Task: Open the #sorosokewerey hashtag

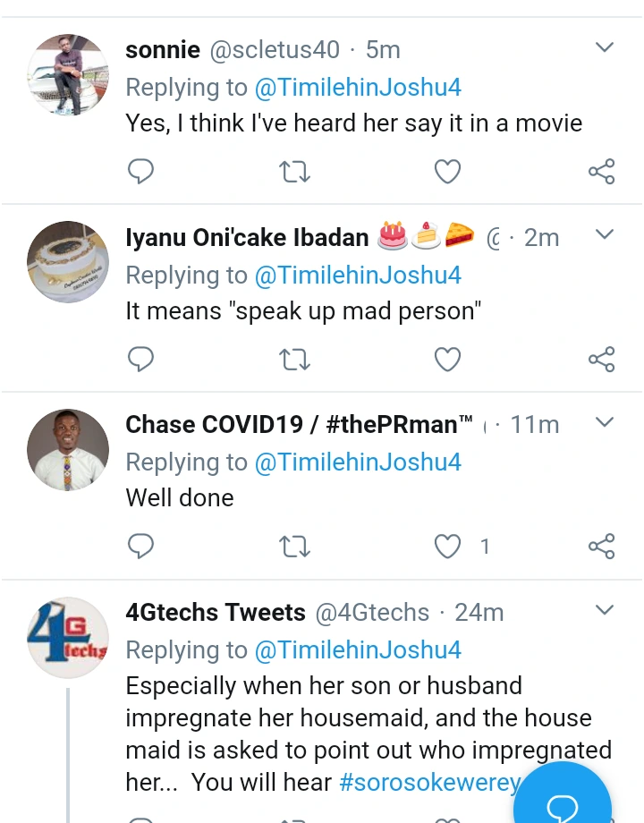Action: 429,782
